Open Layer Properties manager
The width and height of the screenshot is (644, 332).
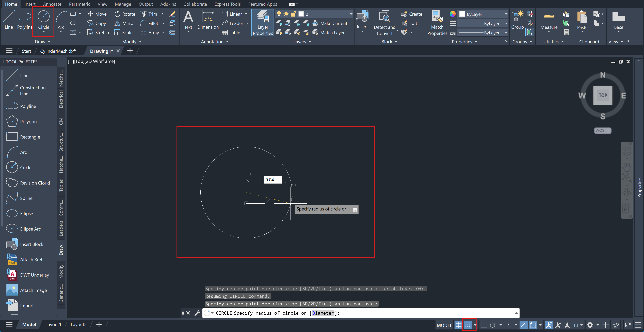point(263,23)
